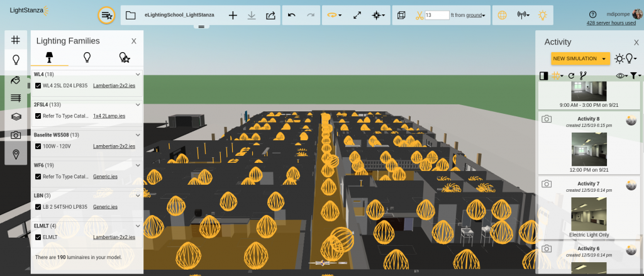Uncheck LB 2 54T5HO LP835 checkbox
The image size is (644, 276).
pyautogui.click(x=38, y=207)
